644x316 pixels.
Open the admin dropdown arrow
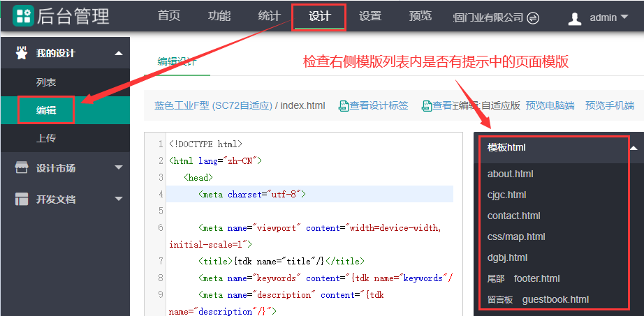tap(624, 17)
